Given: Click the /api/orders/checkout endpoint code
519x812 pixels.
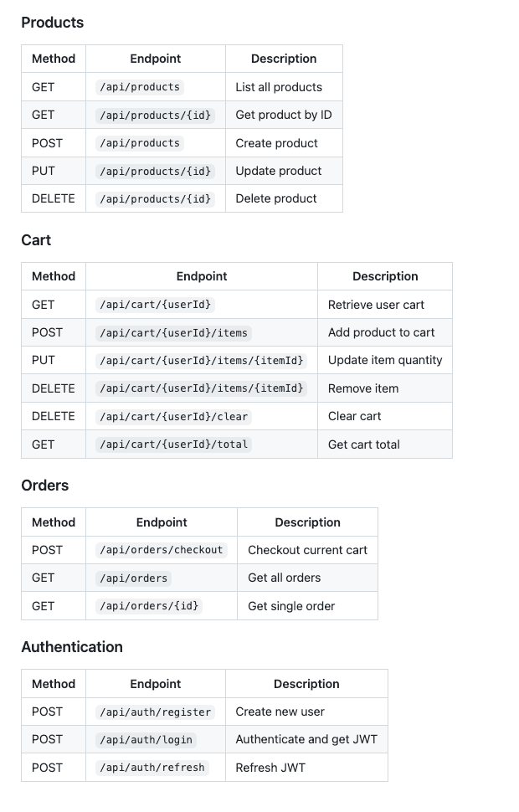Looking at the screenshot, I should (x=162, y=550).
